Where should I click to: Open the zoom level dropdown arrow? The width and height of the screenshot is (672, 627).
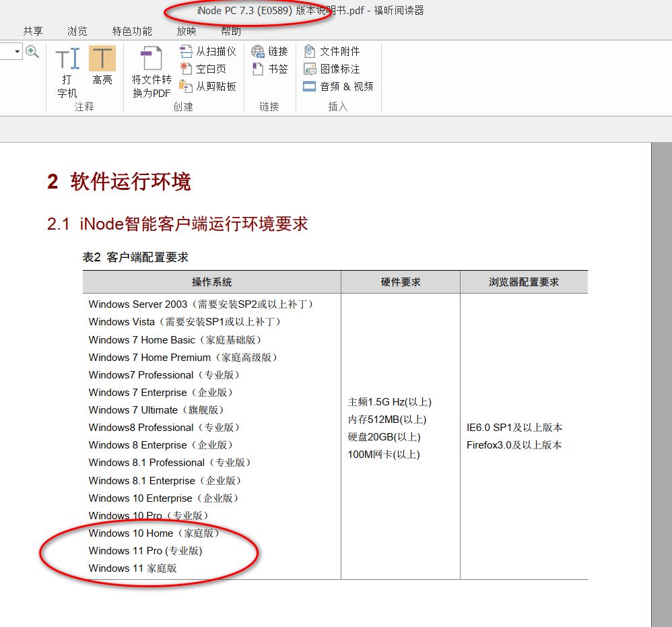pyautogui.click(x=17, y=51)
